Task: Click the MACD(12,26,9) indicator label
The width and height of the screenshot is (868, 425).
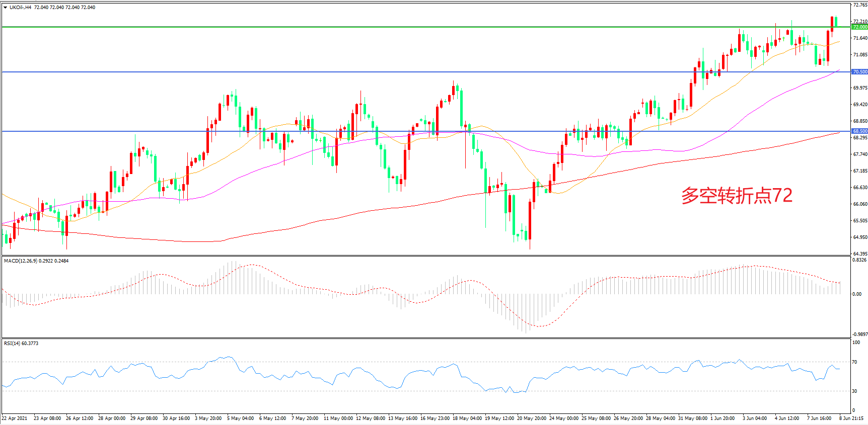Action: 20,261
